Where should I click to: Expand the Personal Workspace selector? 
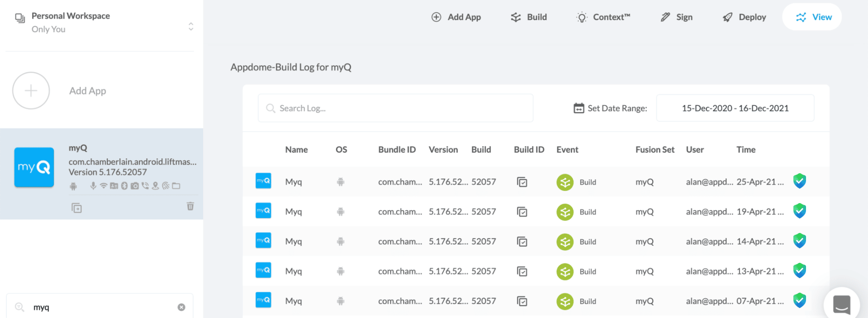point(191,27)
